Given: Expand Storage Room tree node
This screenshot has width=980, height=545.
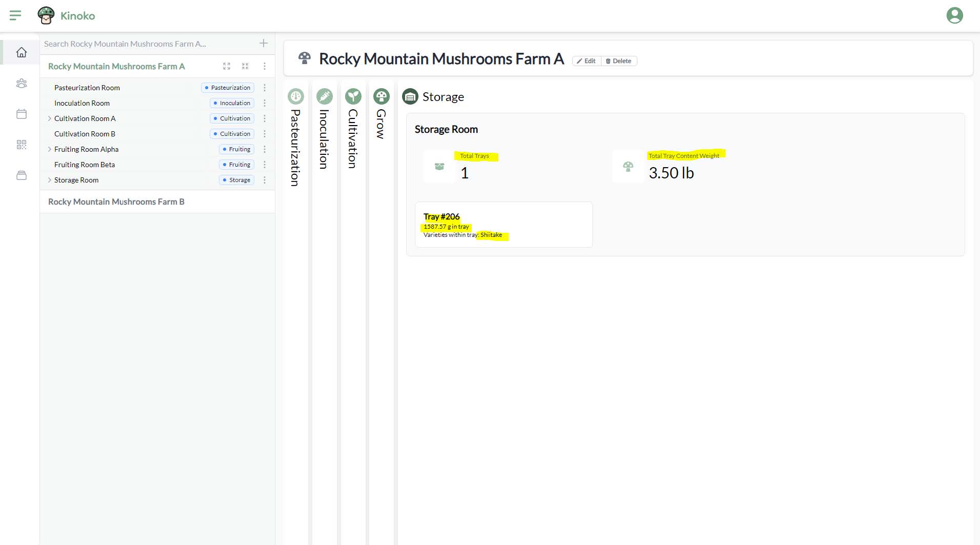Looking at the screenshot, I should coord(50,180).
